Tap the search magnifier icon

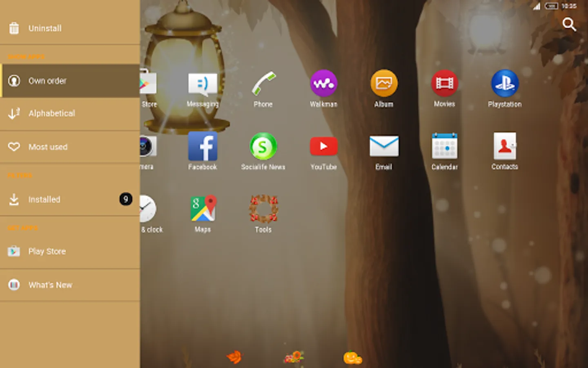click(569, 24)
